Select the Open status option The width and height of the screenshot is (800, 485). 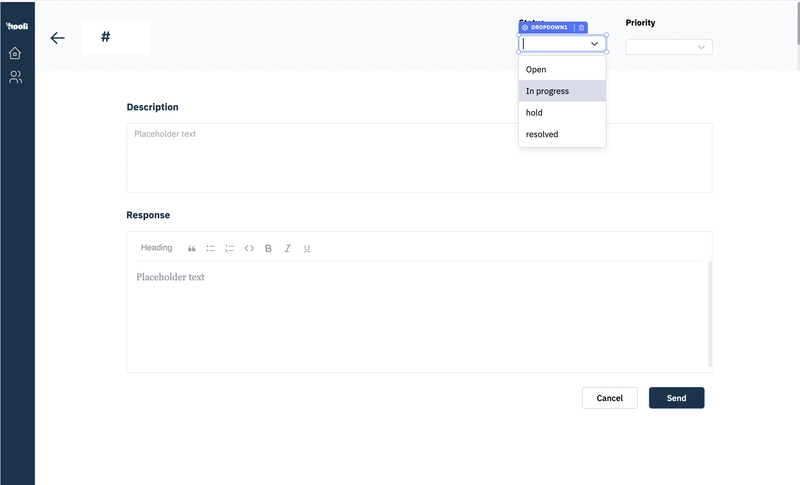point(562,69)
